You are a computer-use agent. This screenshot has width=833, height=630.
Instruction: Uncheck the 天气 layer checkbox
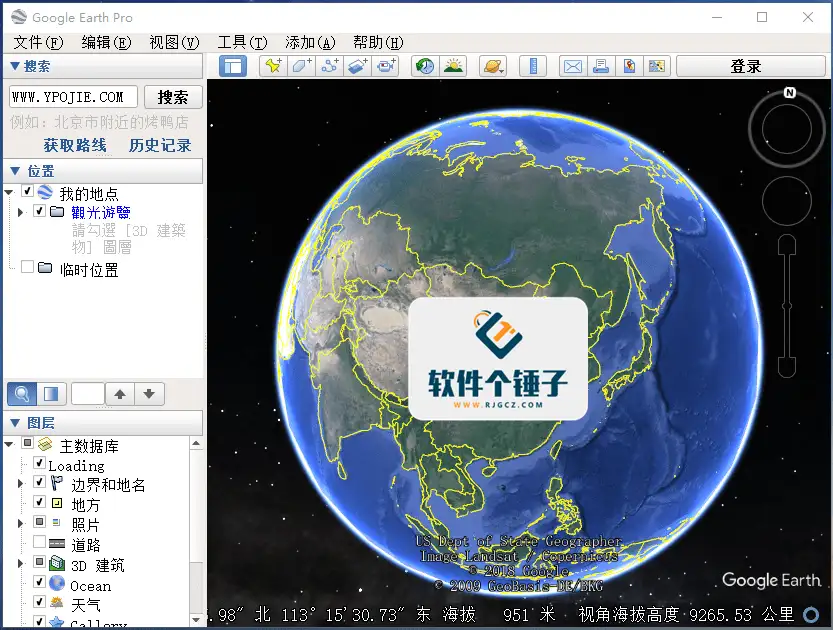[39, 601]
